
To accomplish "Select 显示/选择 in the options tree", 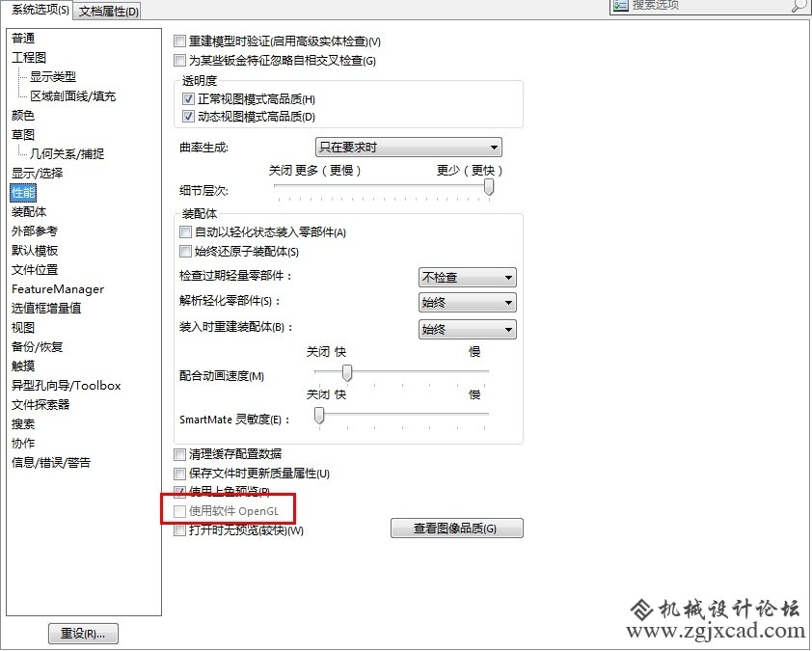I will click(37, 173).
